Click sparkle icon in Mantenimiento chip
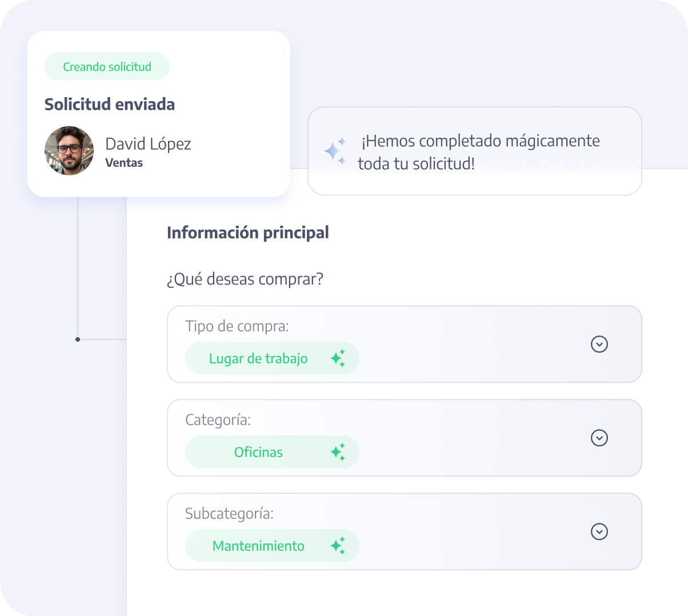Image resolution: width=688 pixels, height=616 pixels. coord(338,546)
